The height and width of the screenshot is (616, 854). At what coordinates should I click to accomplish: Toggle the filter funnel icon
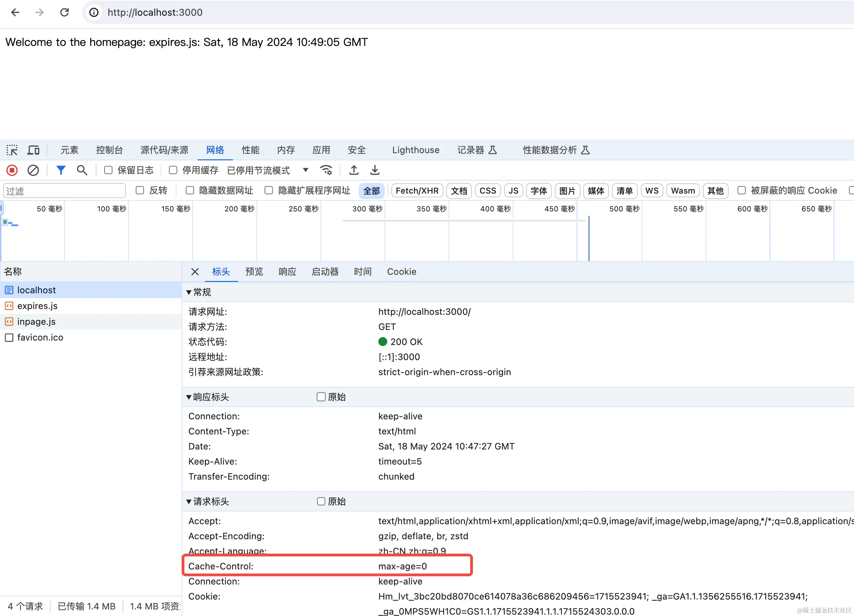(61, 170)
